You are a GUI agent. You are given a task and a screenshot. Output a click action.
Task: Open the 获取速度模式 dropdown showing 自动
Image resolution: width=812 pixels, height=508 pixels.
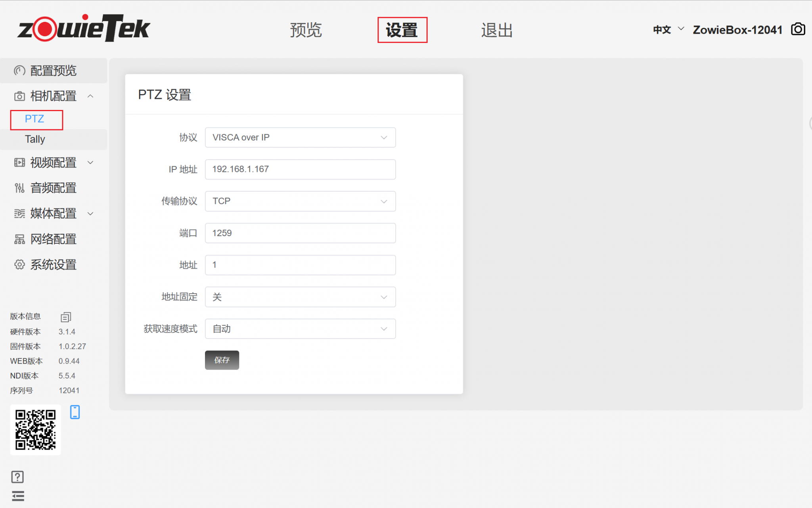[x=300, y=329]
